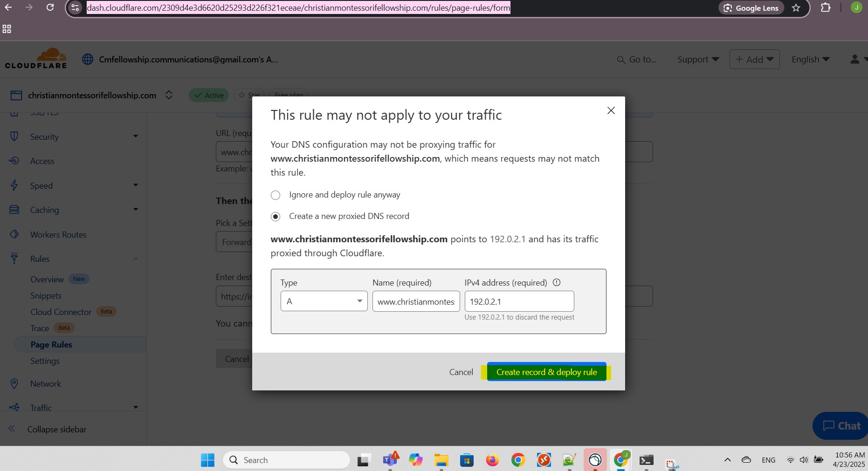Screen dimensions: 868x471
Task: Open domain switcher chevron next to christianmontessorifellowship.com
Action: (169, 95)
